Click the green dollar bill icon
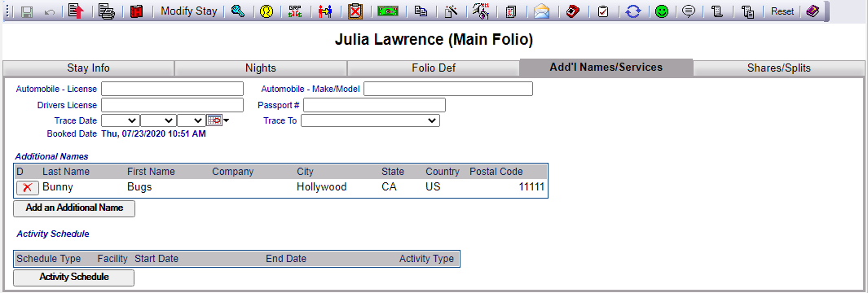Viewport: 868px width, 293px height. (x=389, y=11)
